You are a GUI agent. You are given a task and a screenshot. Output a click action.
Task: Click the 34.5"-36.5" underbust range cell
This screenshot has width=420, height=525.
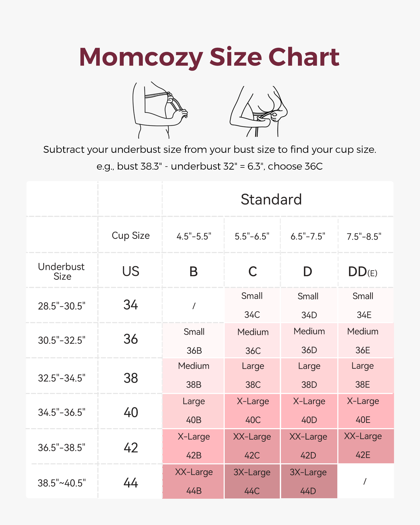click(62, 412)
